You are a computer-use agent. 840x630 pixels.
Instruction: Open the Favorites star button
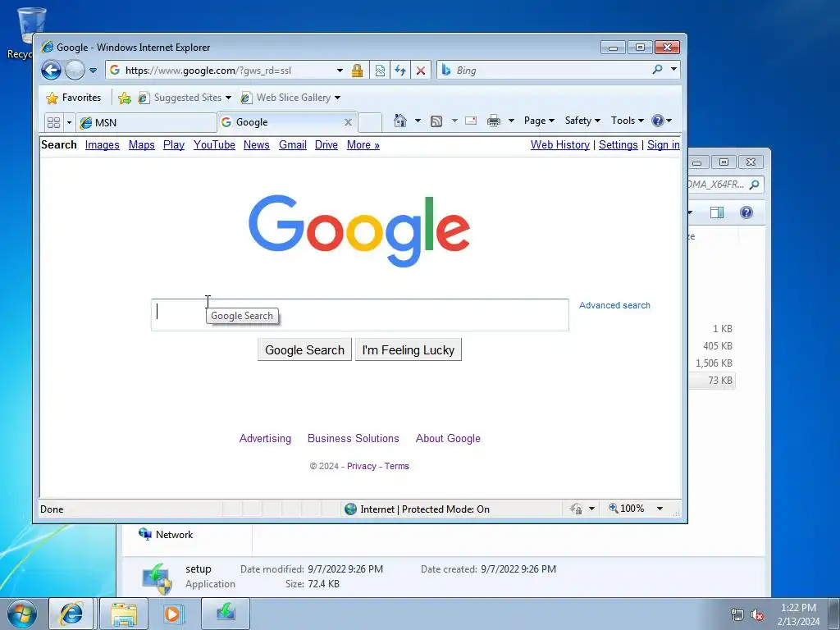(74, 98)
